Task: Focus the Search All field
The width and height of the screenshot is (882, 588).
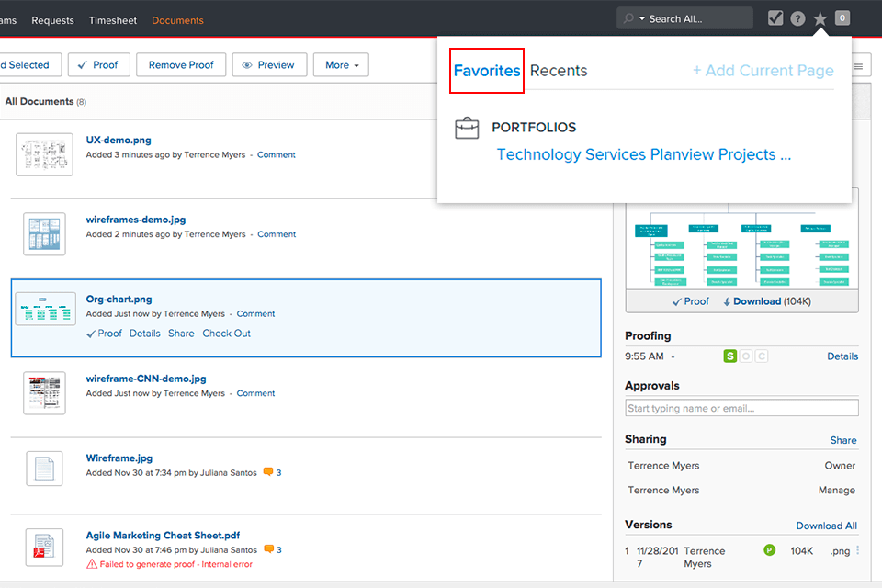Action: pyautogui.click(x=684, y=18)
